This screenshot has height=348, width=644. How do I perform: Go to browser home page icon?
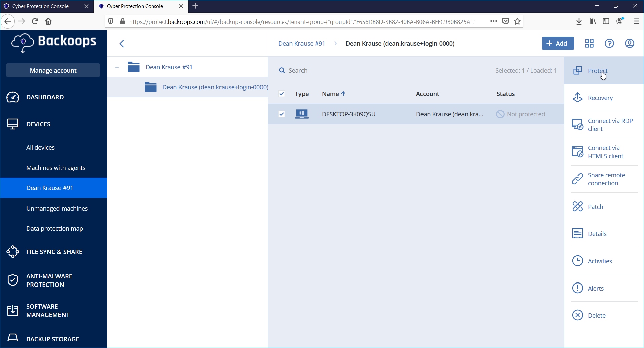point(48,21)
